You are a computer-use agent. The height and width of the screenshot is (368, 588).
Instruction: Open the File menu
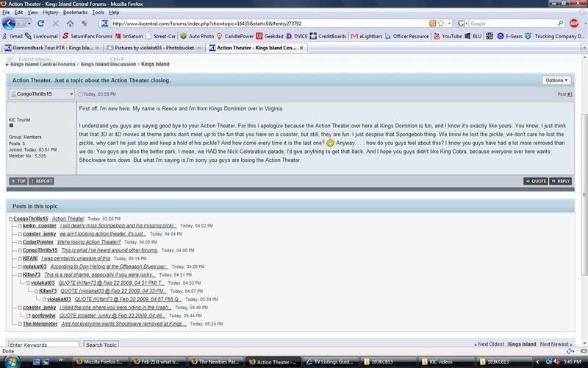[x=6, y=13]
